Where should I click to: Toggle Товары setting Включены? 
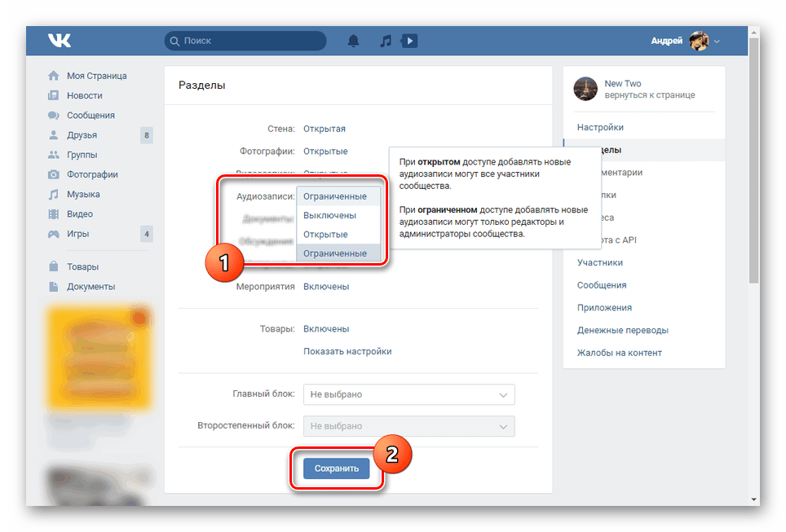pyautogui.click(x=326, y=329)
